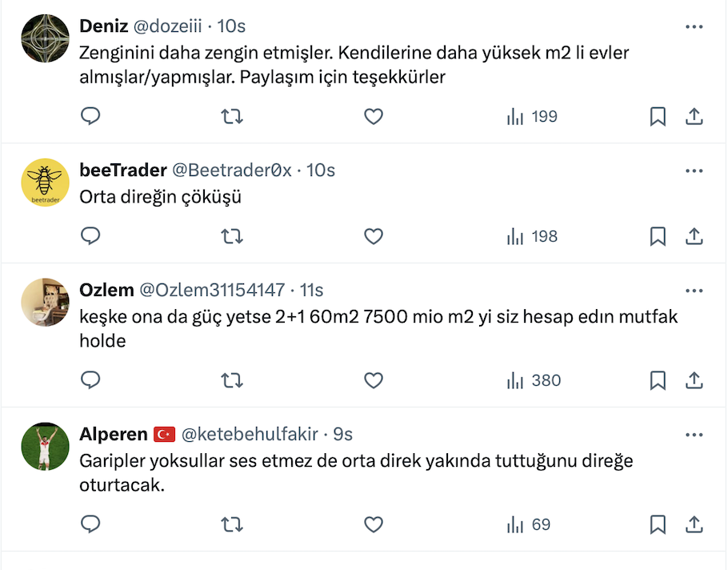Open the @ketebehulfakir profile link

[250, 435]
